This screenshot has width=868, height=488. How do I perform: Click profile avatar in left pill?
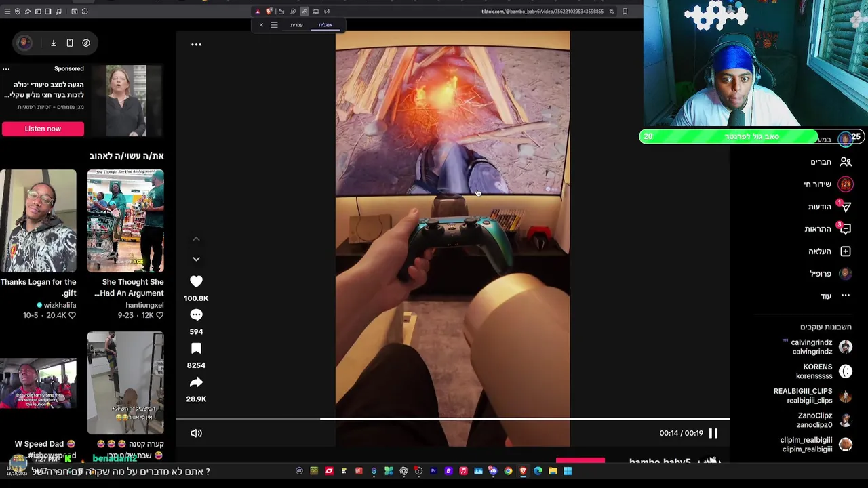[x=24, y=43]
